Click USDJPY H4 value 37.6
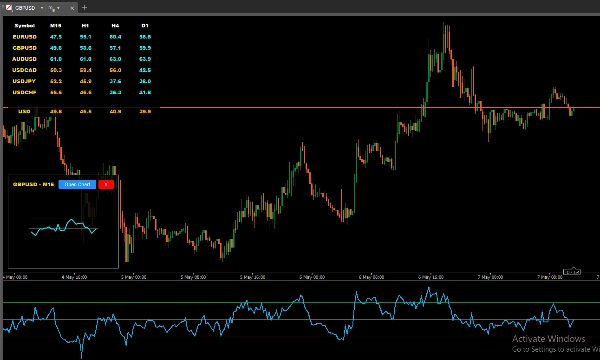 (115, 81)
